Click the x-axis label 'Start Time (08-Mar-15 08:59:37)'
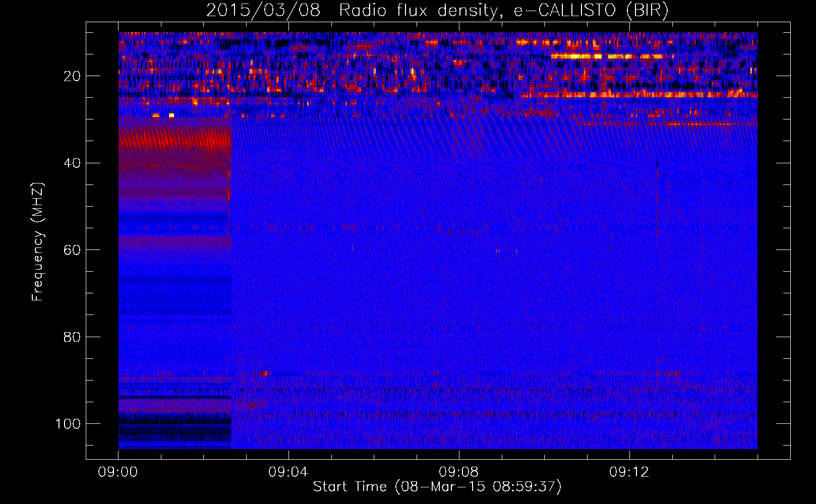This screenshot has height=504, width=816. pyautogui.click(x=437, y=487)
